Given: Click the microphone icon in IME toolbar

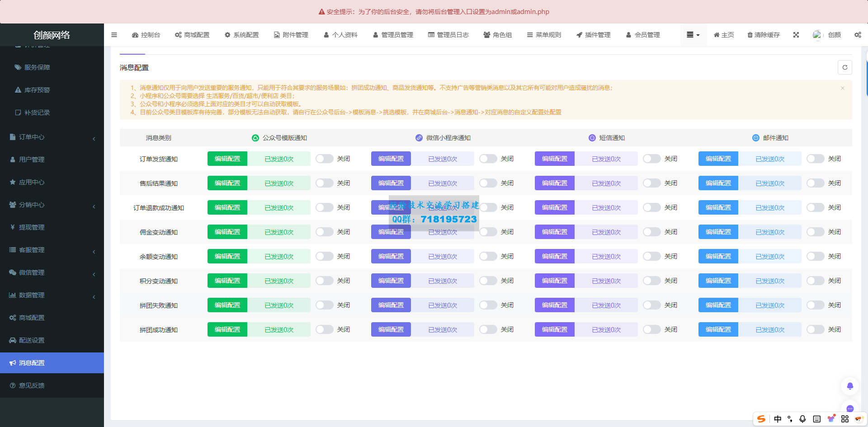Looking at the screenshot, I should coord(802,419).
